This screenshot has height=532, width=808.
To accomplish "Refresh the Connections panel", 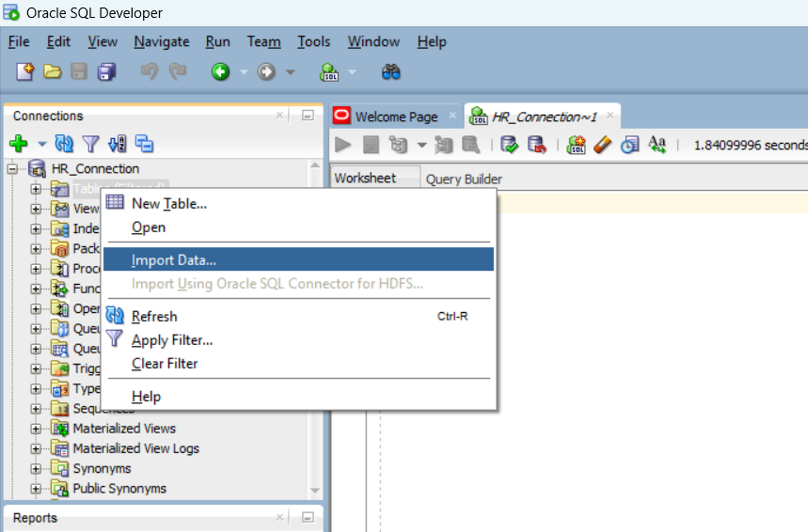I will point(64,144).
